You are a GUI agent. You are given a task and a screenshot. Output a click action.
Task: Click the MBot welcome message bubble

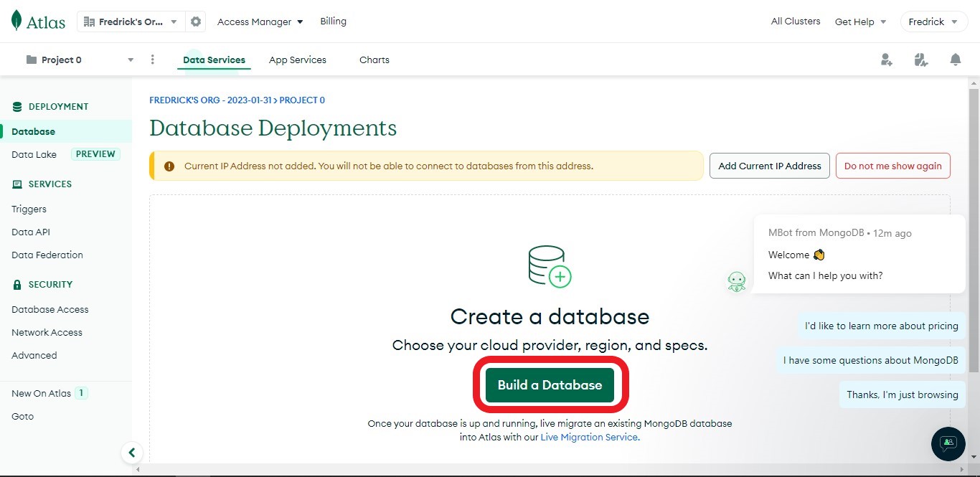(x=859, y=254)
